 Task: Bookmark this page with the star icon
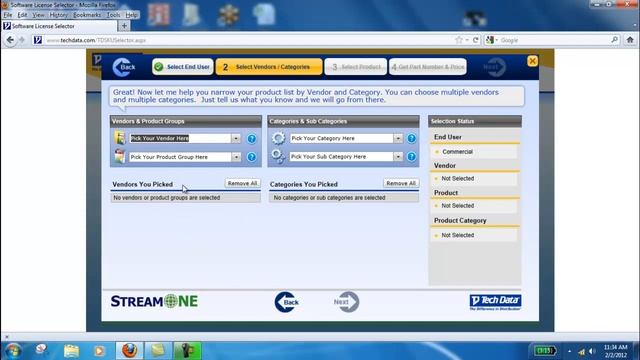point(459,40)
